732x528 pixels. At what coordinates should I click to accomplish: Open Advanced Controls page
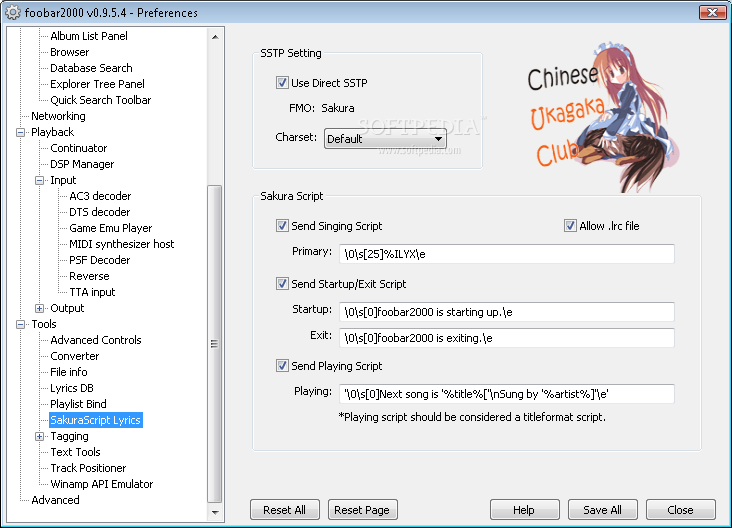[96, 340]
